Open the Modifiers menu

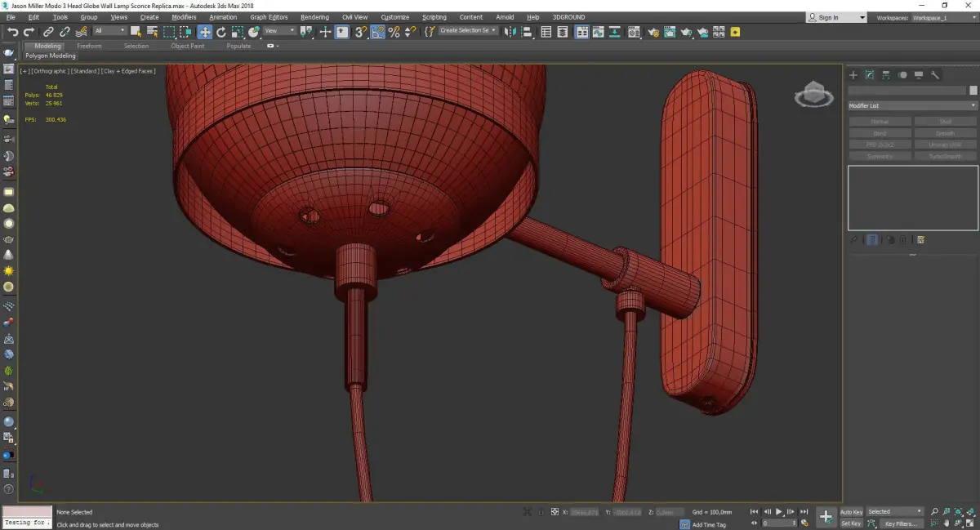pos(184,17)
